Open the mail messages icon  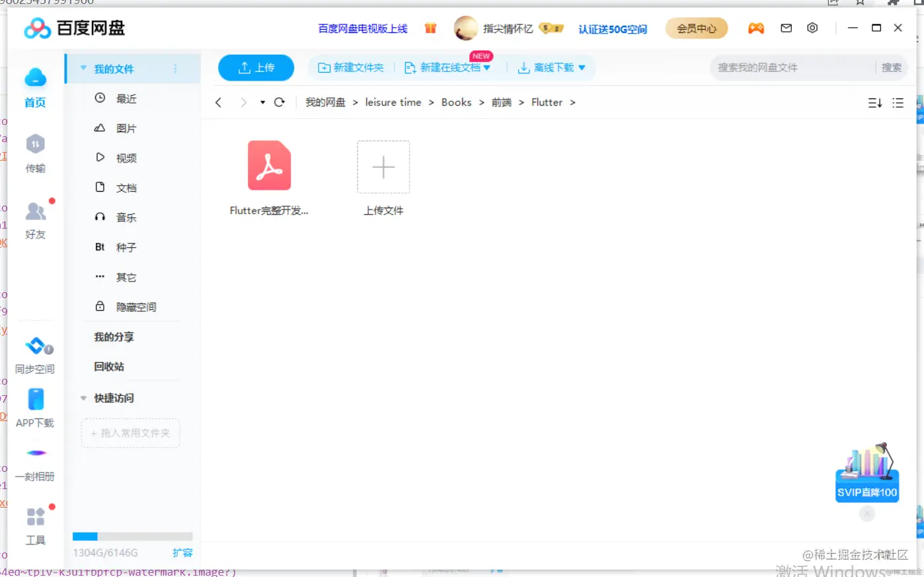(786, 28)
